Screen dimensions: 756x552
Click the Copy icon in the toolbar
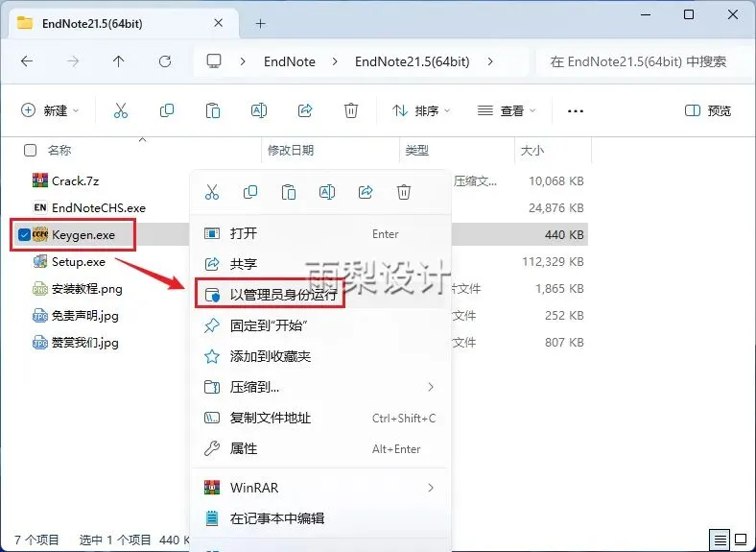pos(167,111)
